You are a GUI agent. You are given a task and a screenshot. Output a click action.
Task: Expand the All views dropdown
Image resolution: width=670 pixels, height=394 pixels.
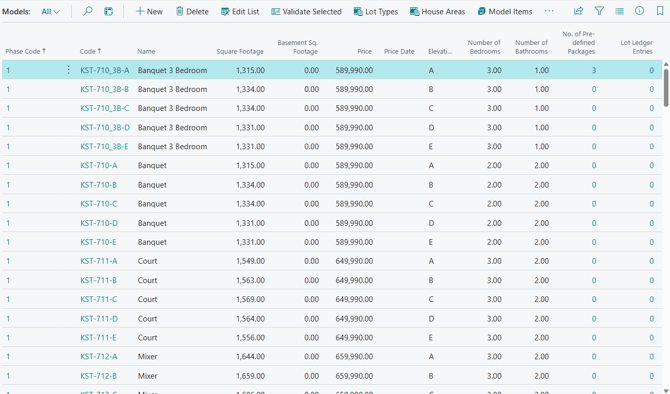50,12
